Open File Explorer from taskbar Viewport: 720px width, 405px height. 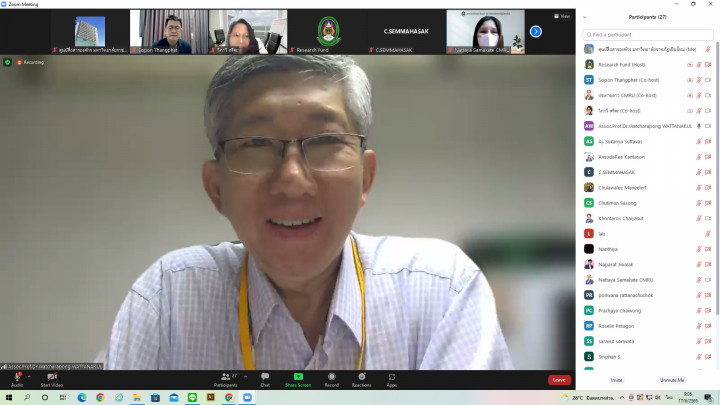(x=137, y=398)
